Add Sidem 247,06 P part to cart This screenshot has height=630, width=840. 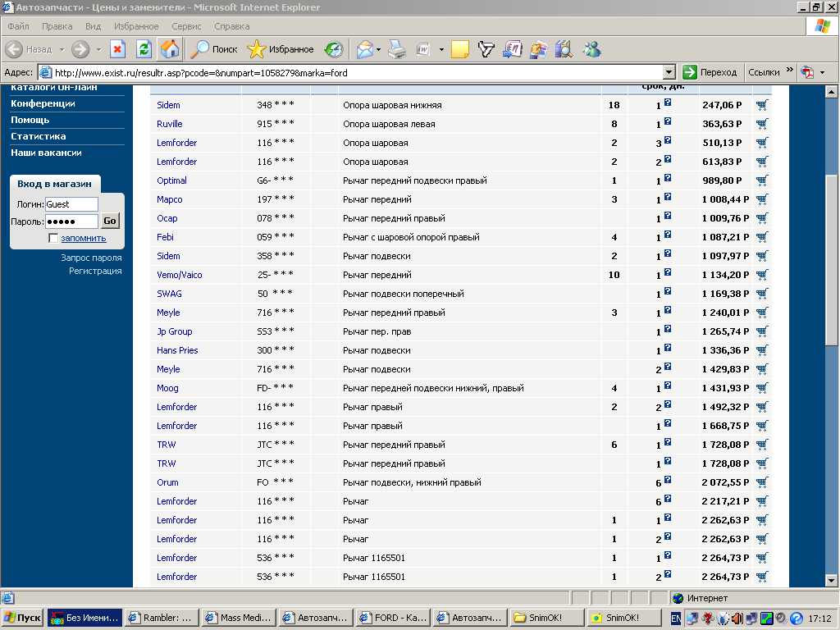tap(762, 105)
